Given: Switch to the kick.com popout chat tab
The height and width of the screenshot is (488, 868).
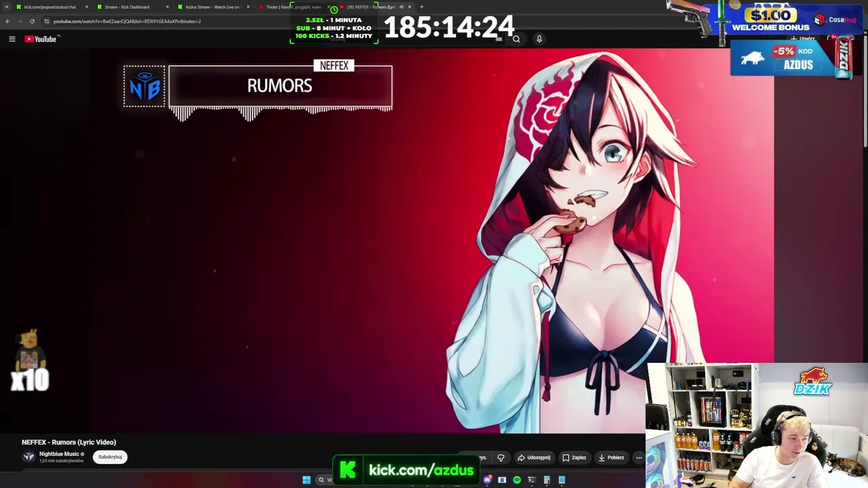Looking at the screenshot, I should [x=50, y=7].
